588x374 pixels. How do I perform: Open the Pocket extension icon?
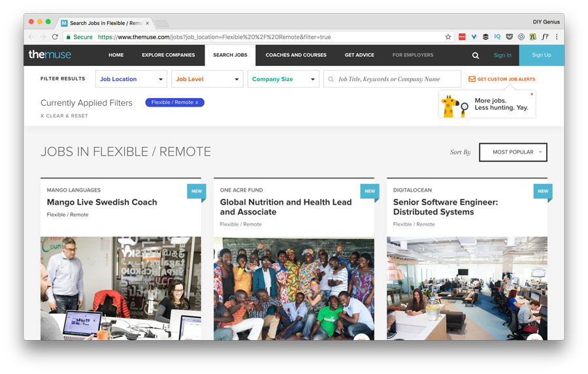click(509, 37)
